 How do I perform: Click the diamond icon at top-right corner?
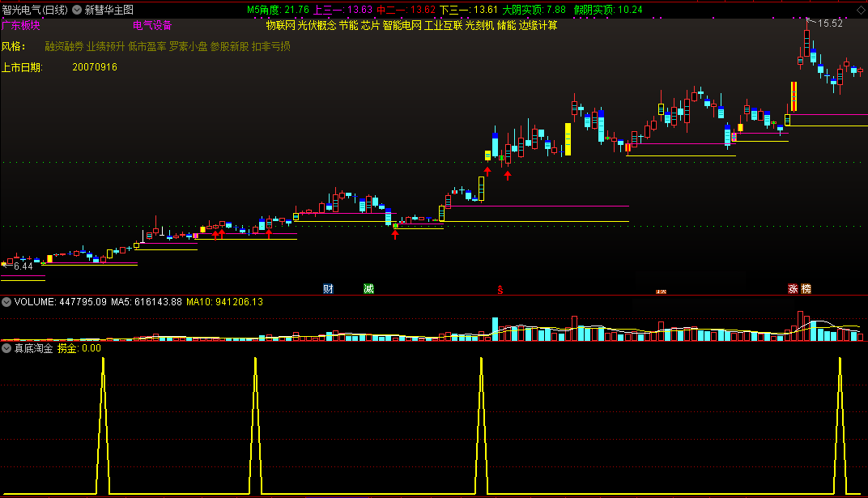861,11
